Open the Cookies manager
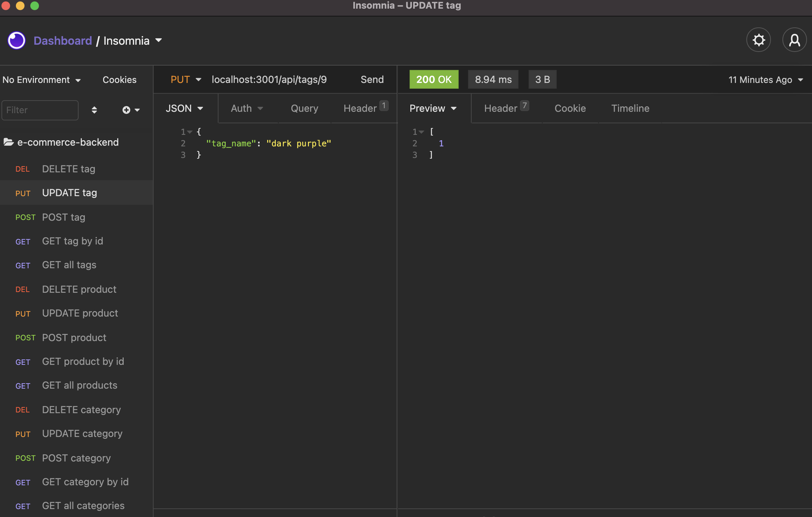 [x=119, y=80]
